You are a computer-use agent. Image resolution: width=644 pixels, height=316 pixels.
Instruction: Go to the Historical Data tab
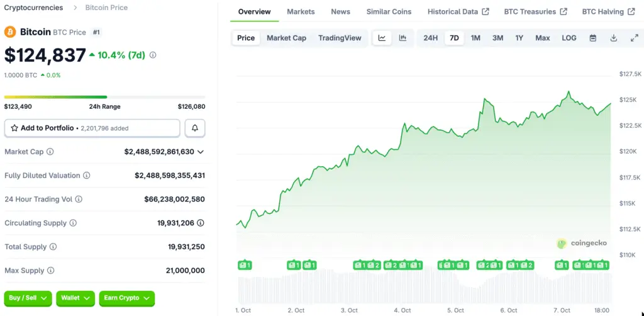pos(458,11)
